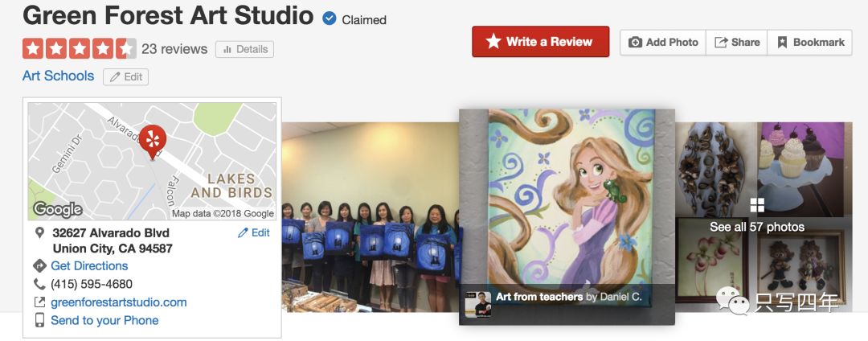
Task: Open See all 57 photos
Action: coord(757,227)
